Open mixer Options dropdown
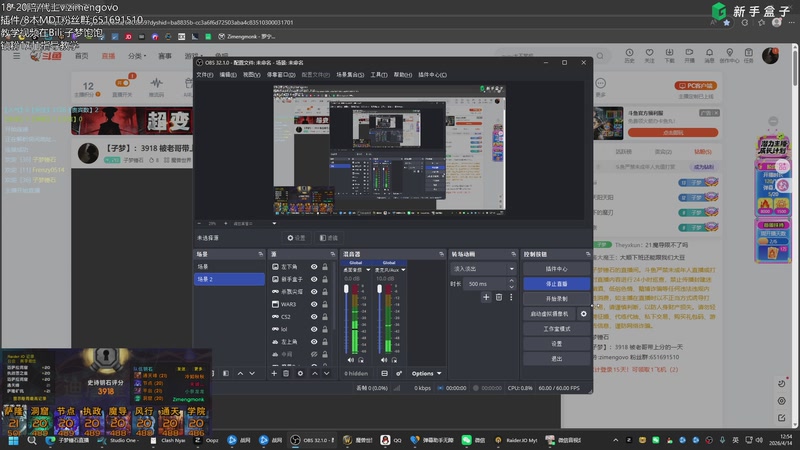Image resolution: width=800 pixels, height=450 pixels. (427, 373)
